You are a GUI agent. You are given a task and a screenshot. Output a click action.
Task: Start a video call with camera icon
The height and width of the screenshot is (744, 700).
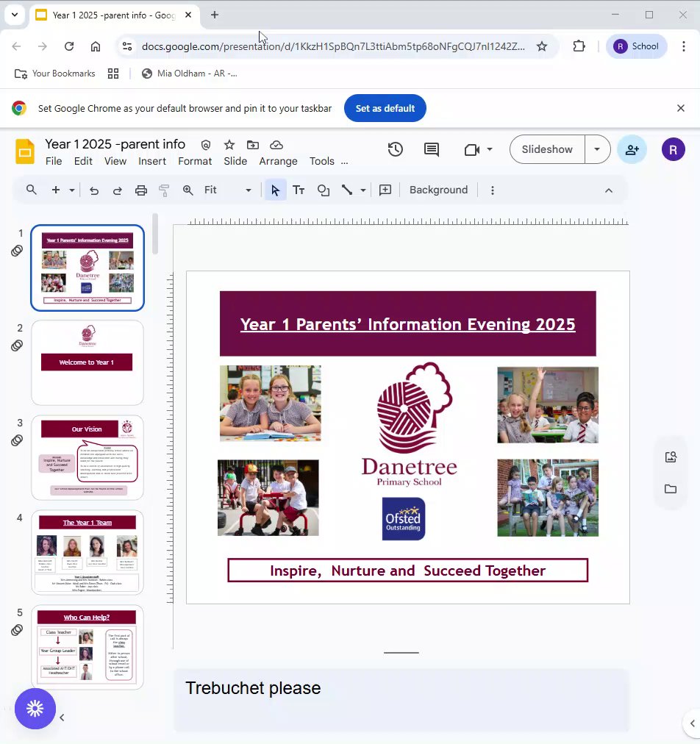[471, 150]
